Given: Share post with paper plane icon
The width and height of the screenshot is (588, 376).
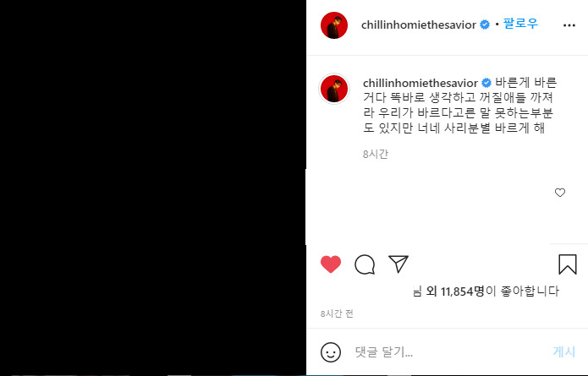Looking at the screenshot, I should (398, 264).
